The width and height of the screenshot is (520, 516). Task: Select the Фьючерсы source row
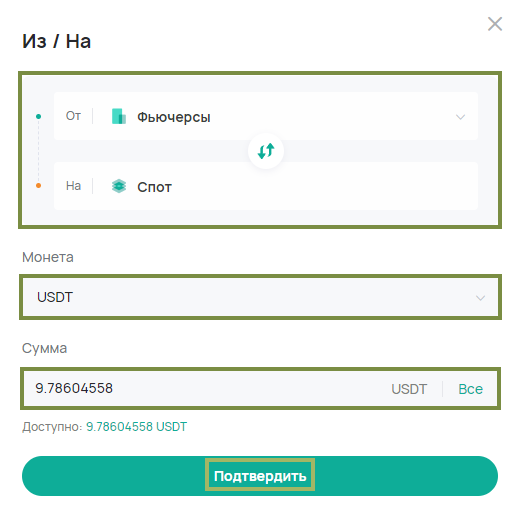266,116
